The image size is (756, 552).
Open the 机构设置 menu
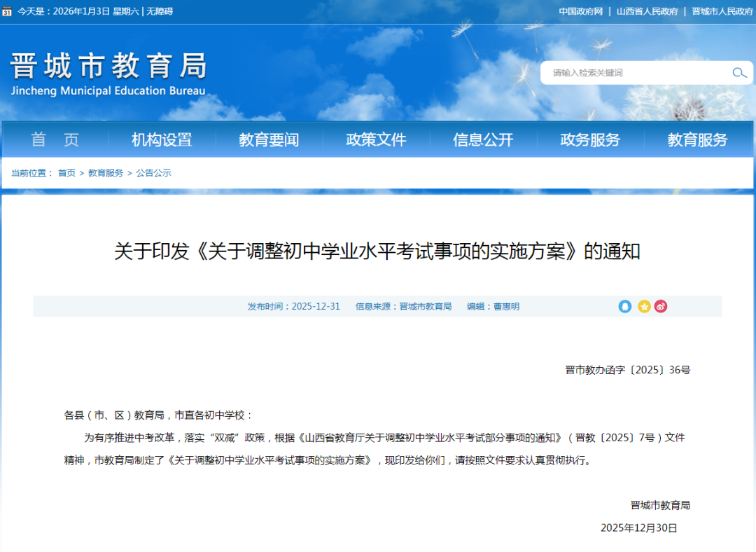pos(162,139)
